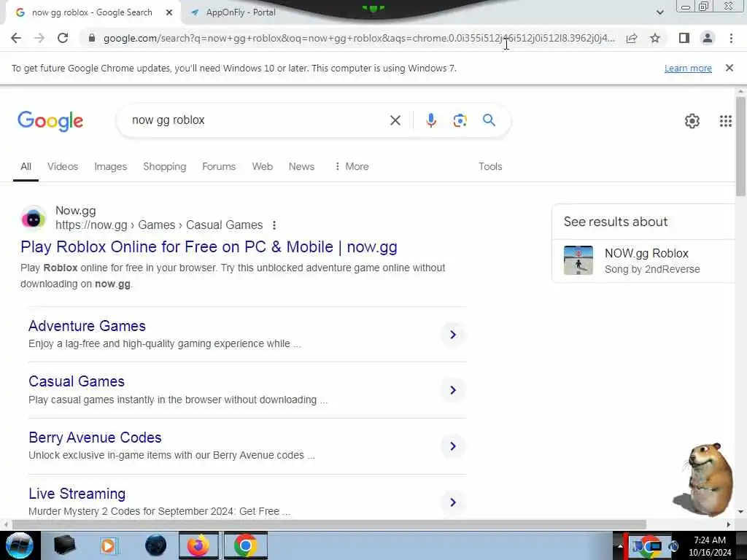Image resolution: width=747 pixels, height=560 pixels.
Task: Open the Windows Start button
Action: pyautogui.click(x=19, y=545)
